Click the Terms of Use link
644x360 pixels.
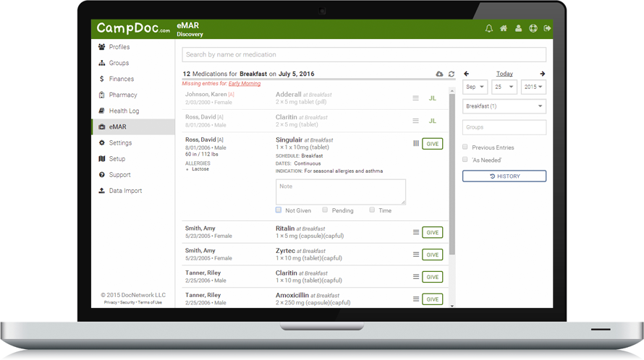pyautogui.click(x=150, y=303)
